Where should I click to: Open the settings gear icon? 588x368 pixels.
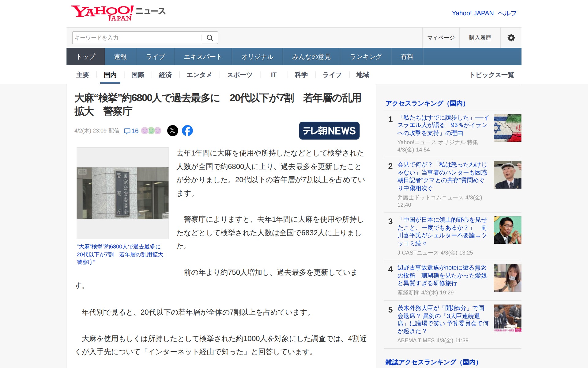(511, 38)
